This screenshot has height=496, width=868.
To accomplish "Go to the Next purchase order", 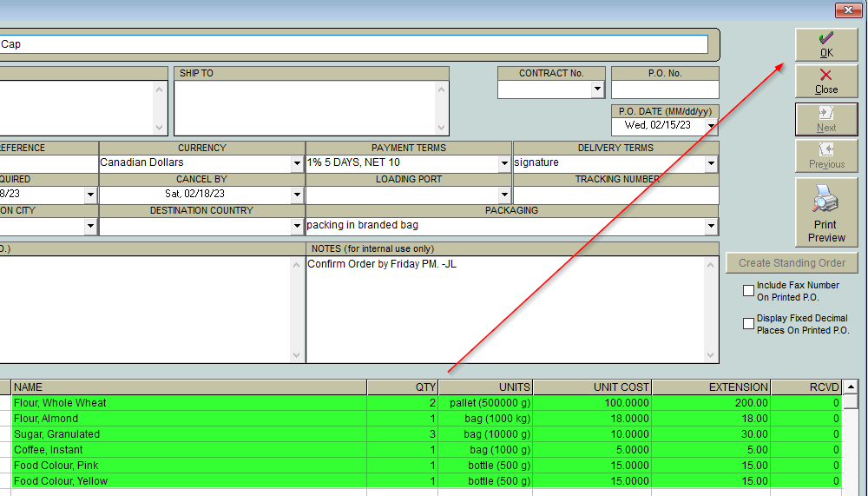I will click(x=826, y=119).
